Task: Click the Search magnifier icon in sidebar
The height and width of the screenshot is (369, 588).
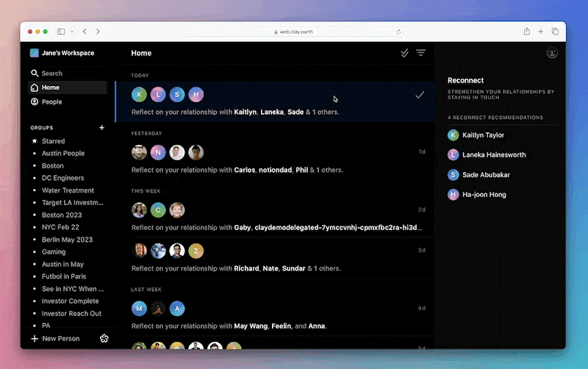Action: coord(35,73)
